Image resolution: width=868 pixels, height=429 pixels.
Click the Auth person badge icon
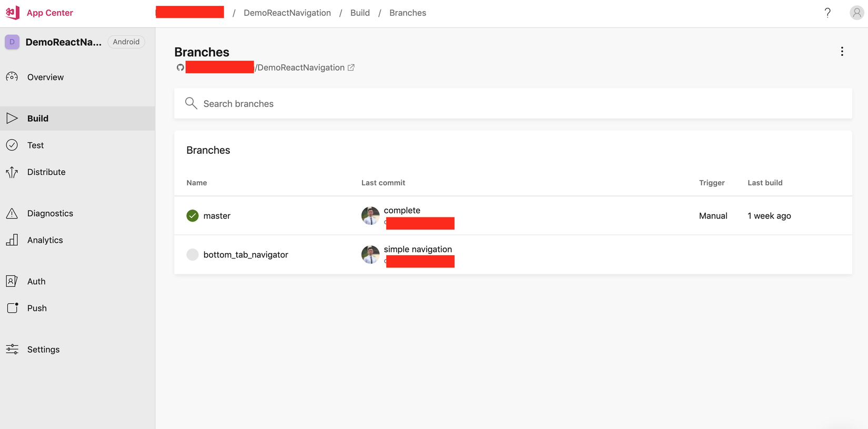click(x=12, y=281)
